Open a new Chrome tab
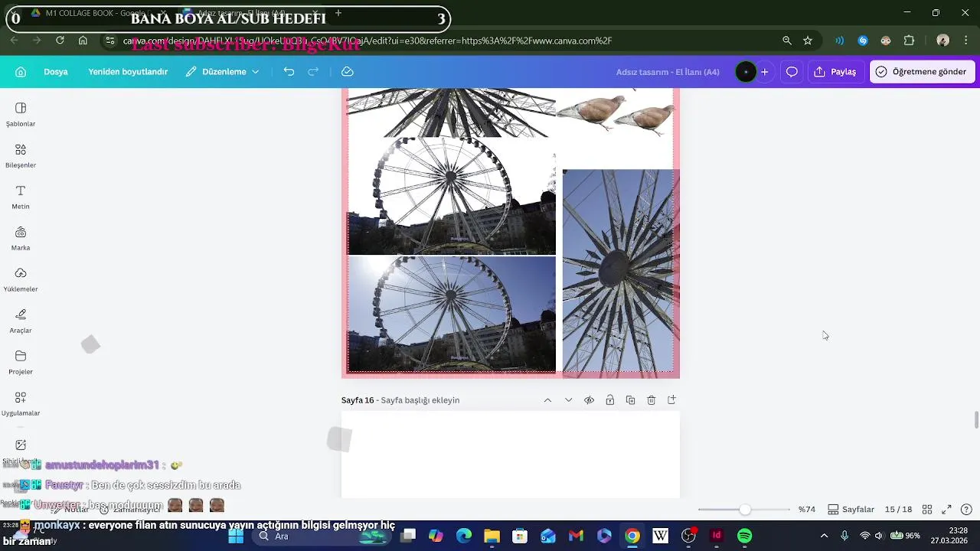The width and height of the screenshot is (980, 551). (x=338, y=13)
